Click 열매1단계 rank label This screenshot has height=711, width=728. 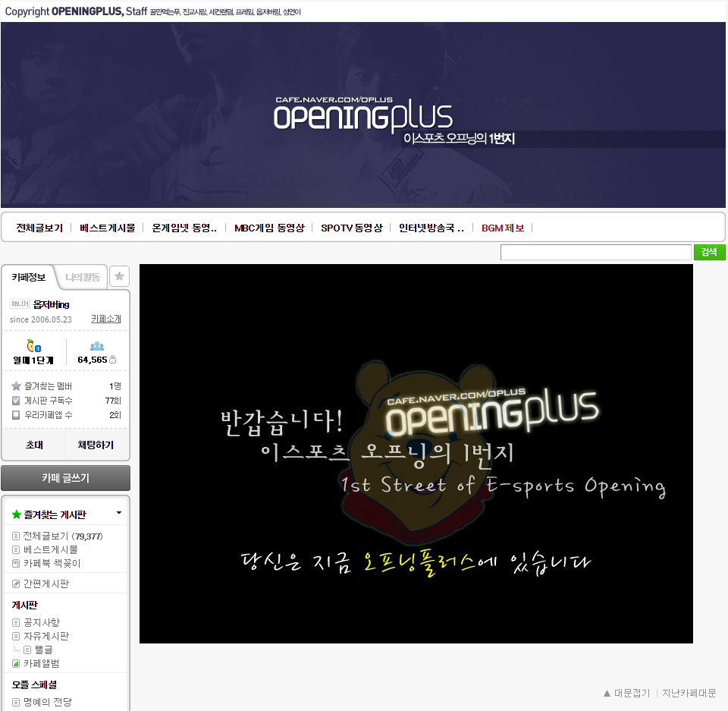pyautogui.click(x=33, y=360)
